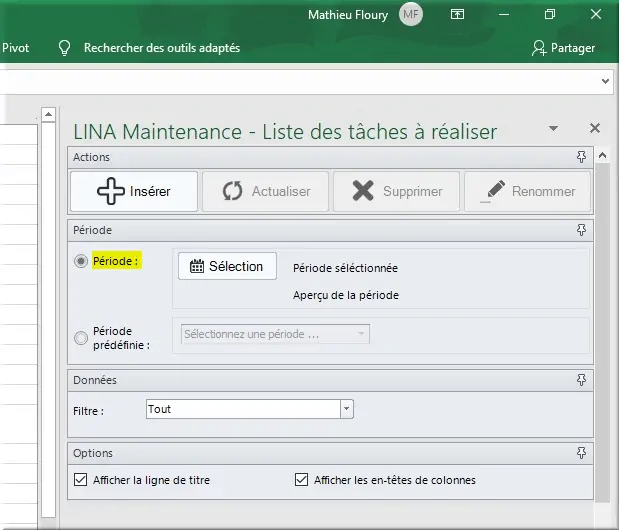Select the Période prédéfinie radio button
Screen dimensions: 619x530
(81, 338)
